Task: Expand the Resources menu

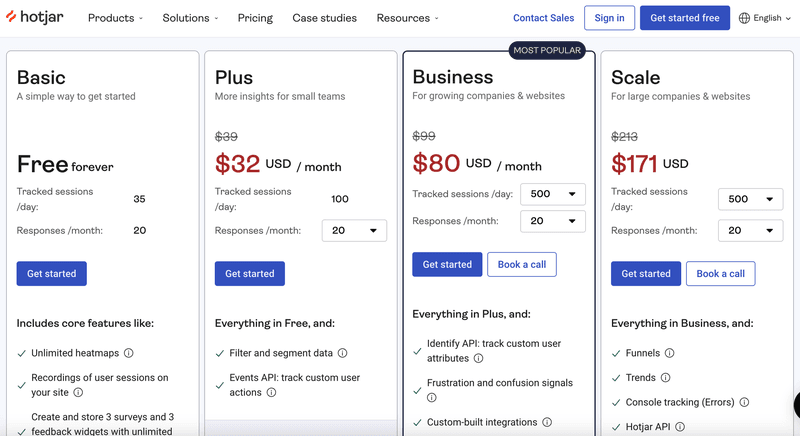Action: point(407,18)
